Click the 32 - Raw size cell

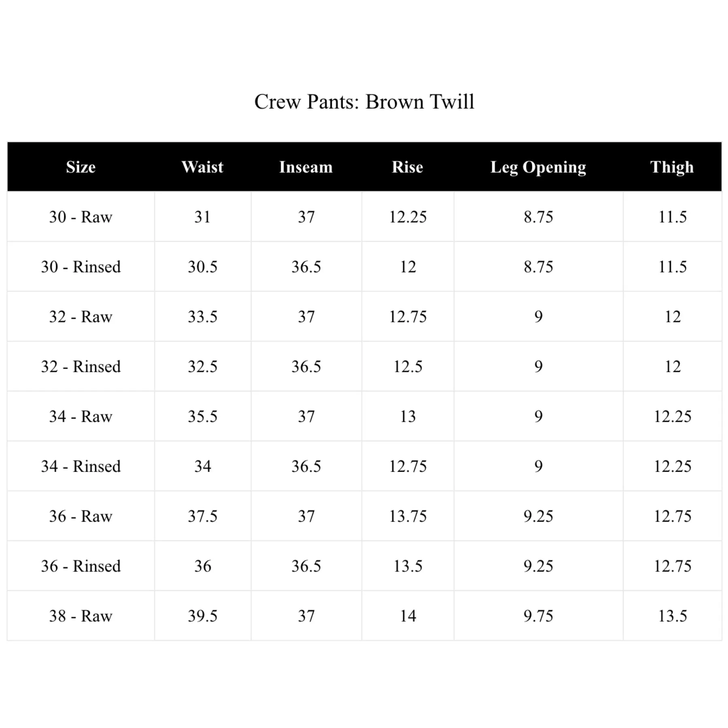pos(81,317)
